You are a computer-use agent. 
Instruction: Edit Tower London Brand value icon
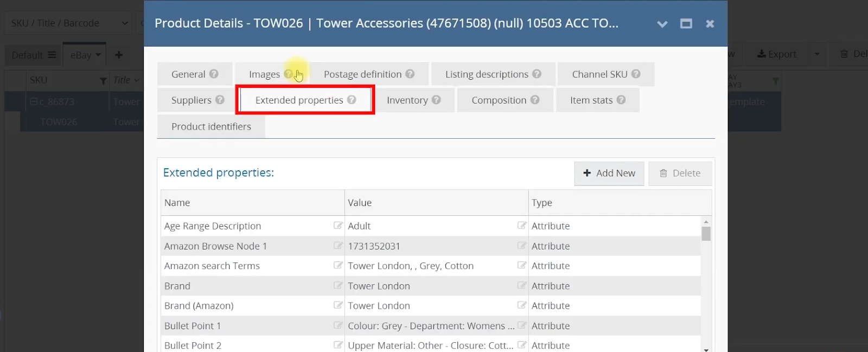(522, 286)
